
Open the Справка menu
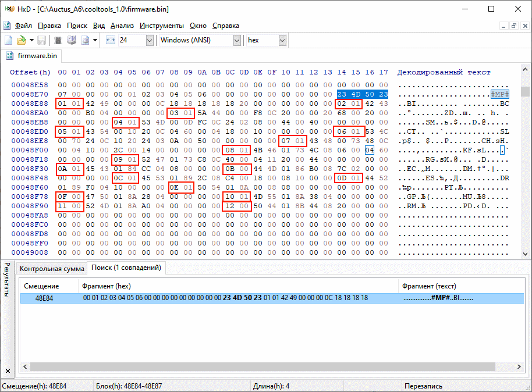click(x=226, y=26)
